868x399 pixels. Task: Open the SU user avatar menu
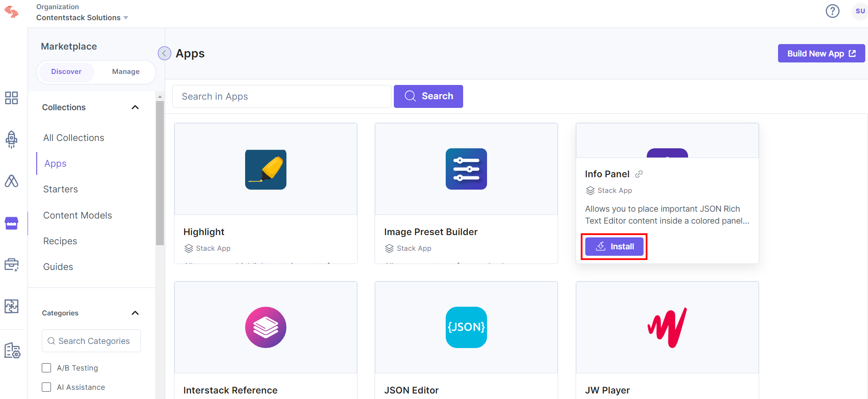(x=860, y=11)
